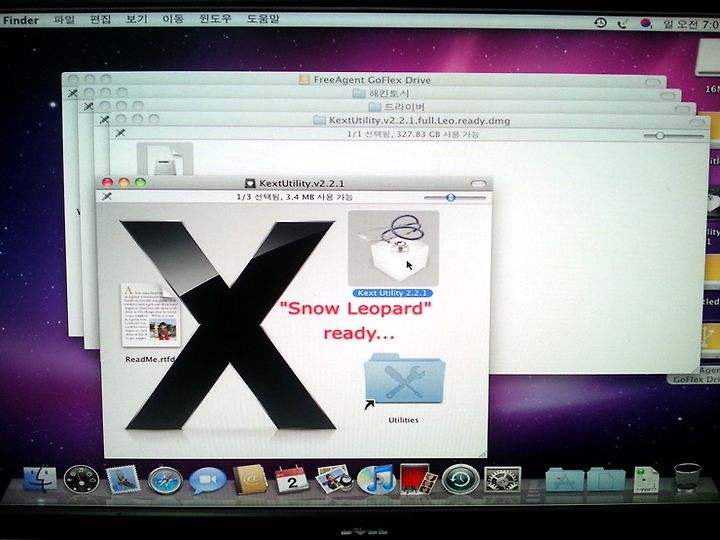Screen dimensions: 720x540
Task: Open the 편집 menu
Action: click(x=100, y=19)
